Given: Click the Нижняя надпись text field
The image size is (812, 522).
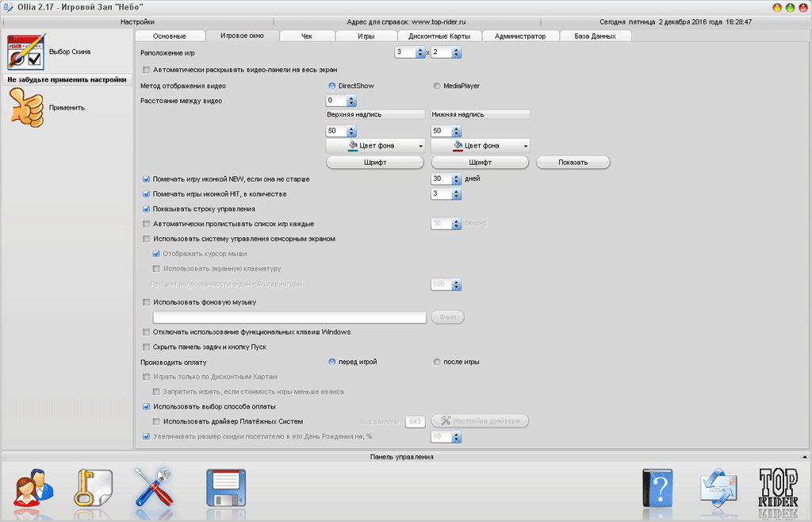Looking at the screenshot, I should coord(481,114).
